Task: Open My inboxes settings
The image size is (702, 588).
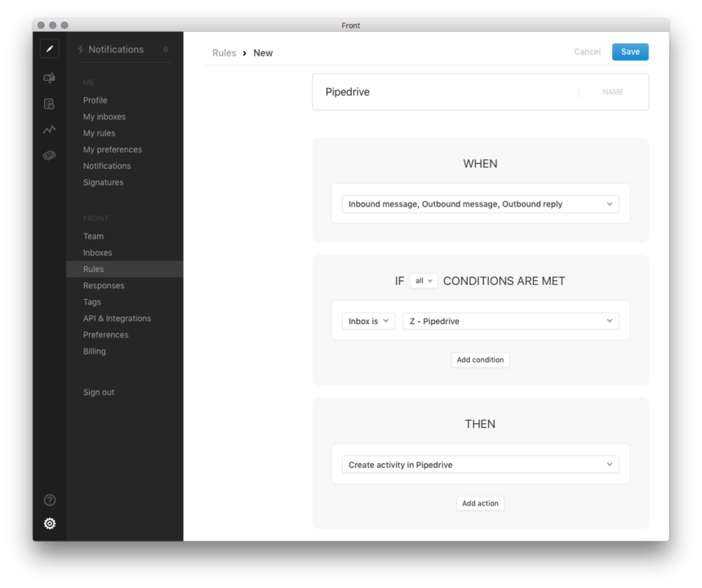Action: (104, 117)
